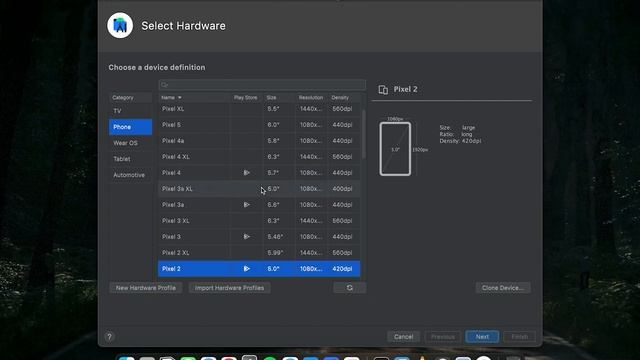
Task: Select the Pixel 4a row
Action: (x=259, y=141)
